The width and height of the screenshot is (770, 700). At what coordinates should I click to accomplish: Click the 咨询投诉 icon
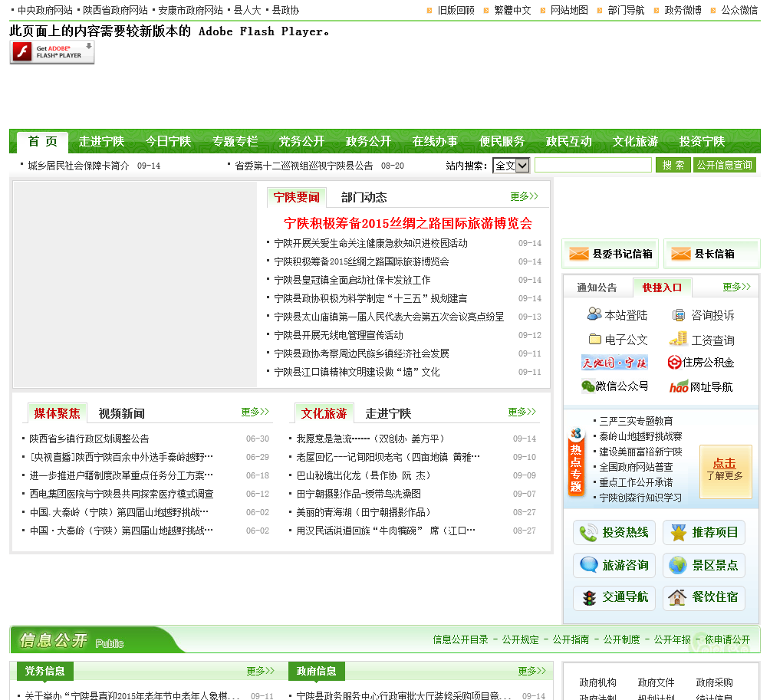[678, 315]
